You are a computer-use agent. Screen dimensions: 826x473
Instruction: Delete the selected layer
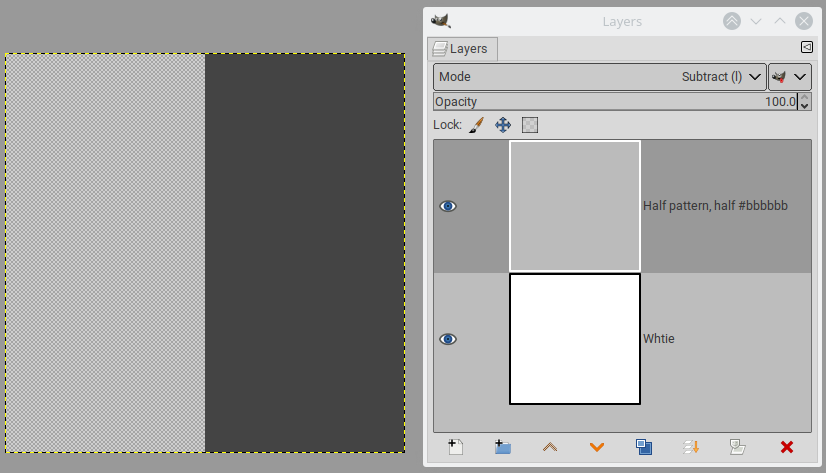tap(787, 447)
